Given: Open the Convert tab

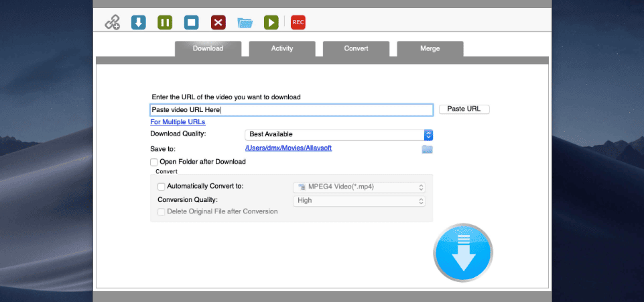Looking at the screenshot, I should 356,48.
